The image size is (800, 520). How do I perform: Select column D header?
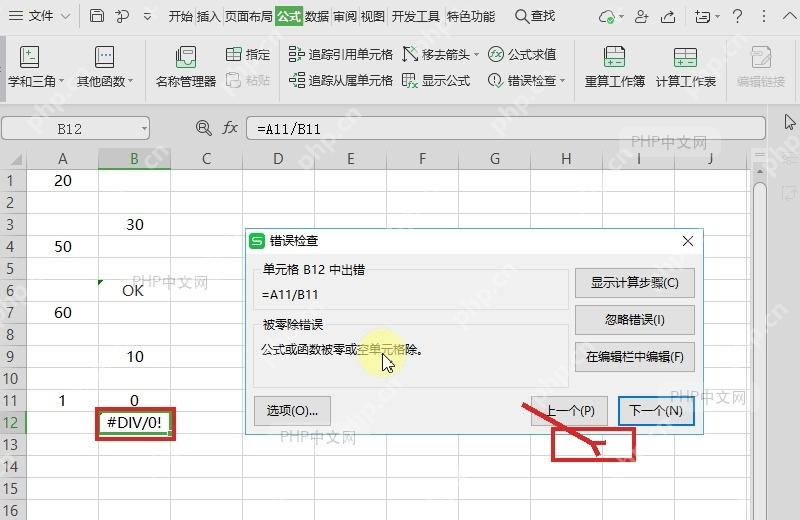click(278, 159)
